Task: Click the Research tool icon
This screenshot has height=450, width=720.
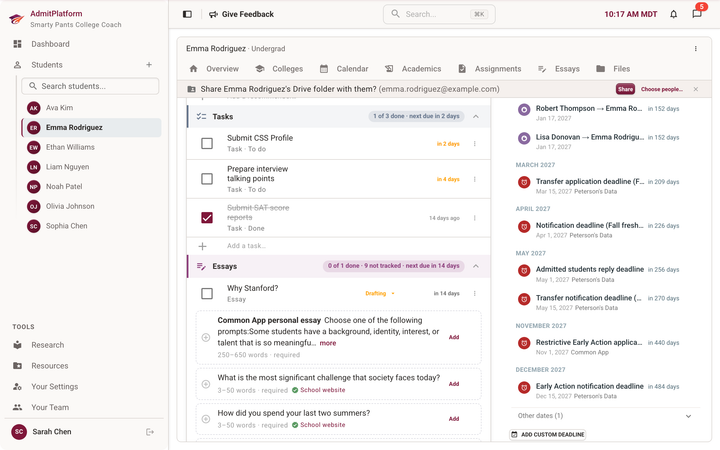Action: (17, 345)
